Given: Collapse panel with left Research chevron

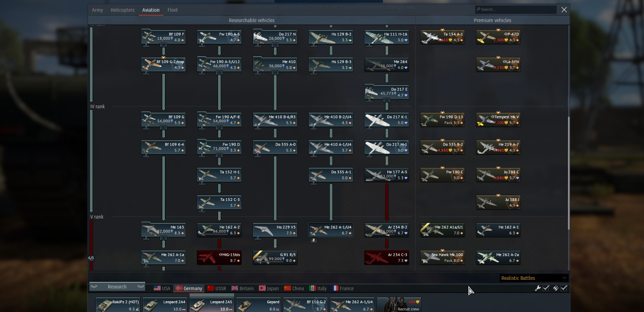Looking at the screenshot, I should (x=94, y=286).
